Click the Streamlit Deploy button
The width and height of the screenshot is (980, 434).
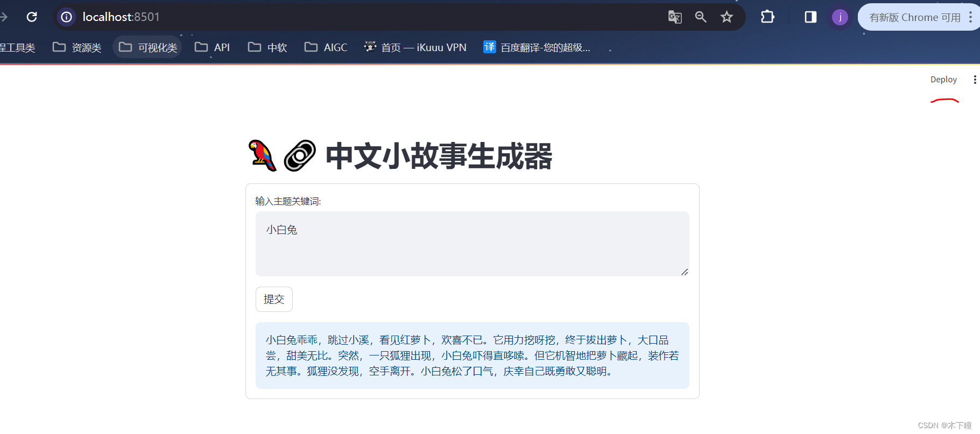pos(943,79)
